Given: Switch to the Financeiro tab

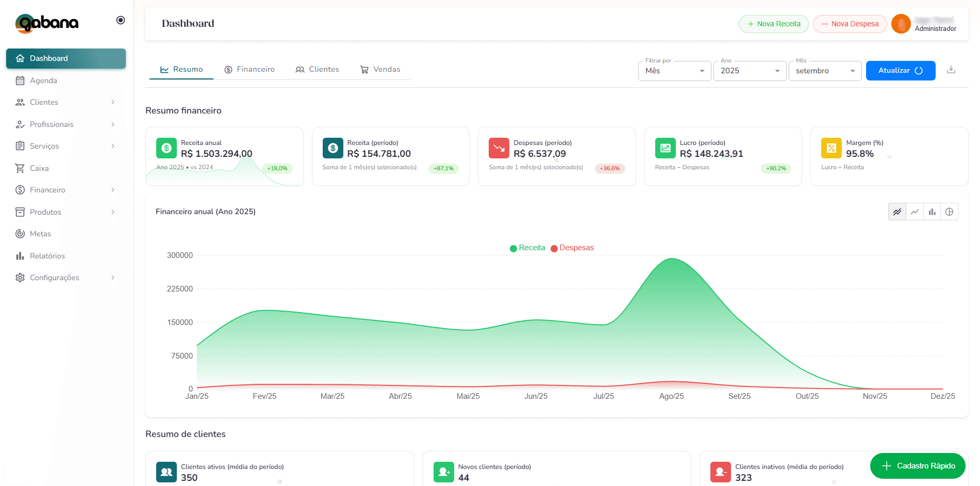Looking at the screenshot, I should tap(250, 69).
